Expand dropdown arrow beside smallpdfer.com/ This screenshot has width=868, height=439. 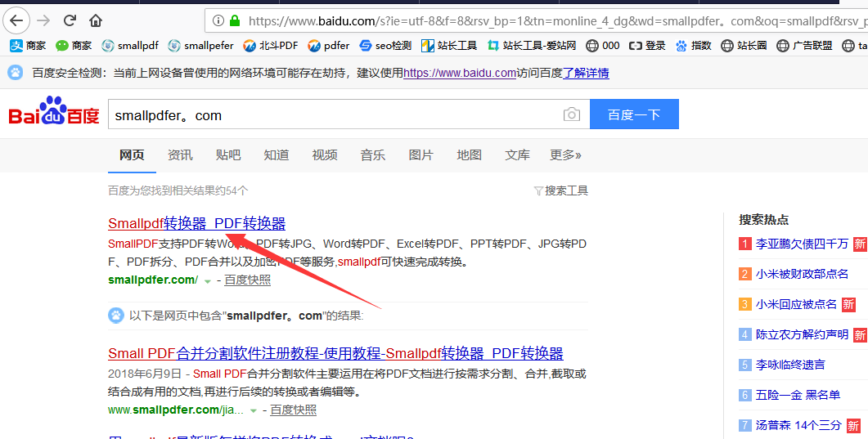(x=208, y=281)
